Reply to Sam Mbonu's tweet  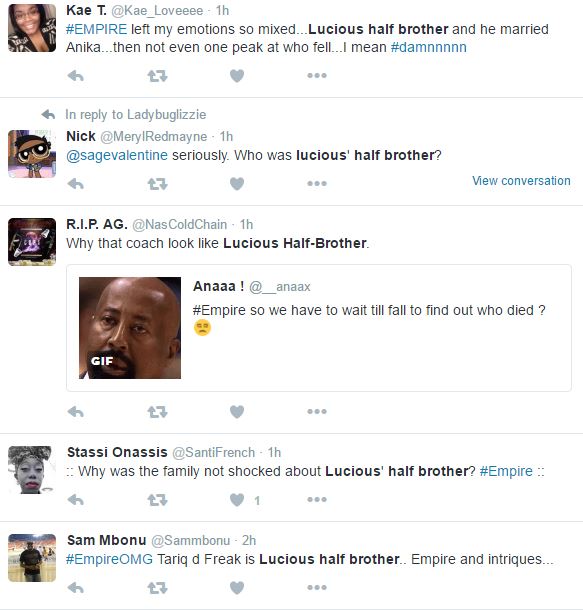75,588
